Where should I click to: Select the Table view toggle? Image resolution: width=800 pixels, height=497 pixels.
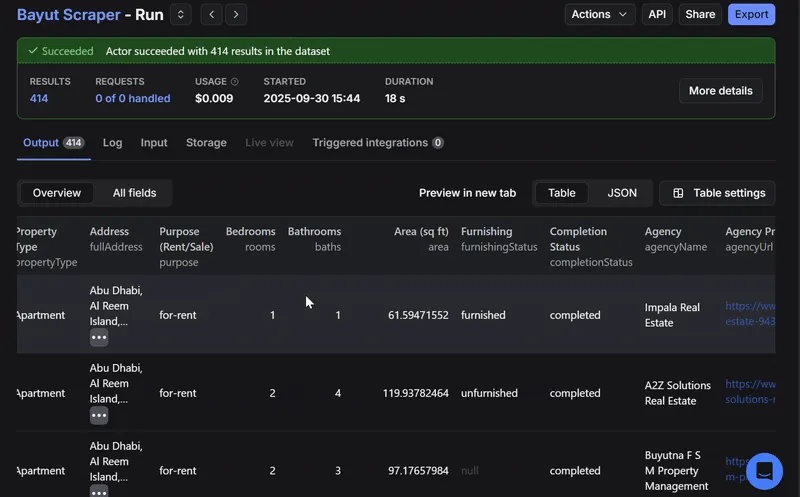click(x=562, y=193)
